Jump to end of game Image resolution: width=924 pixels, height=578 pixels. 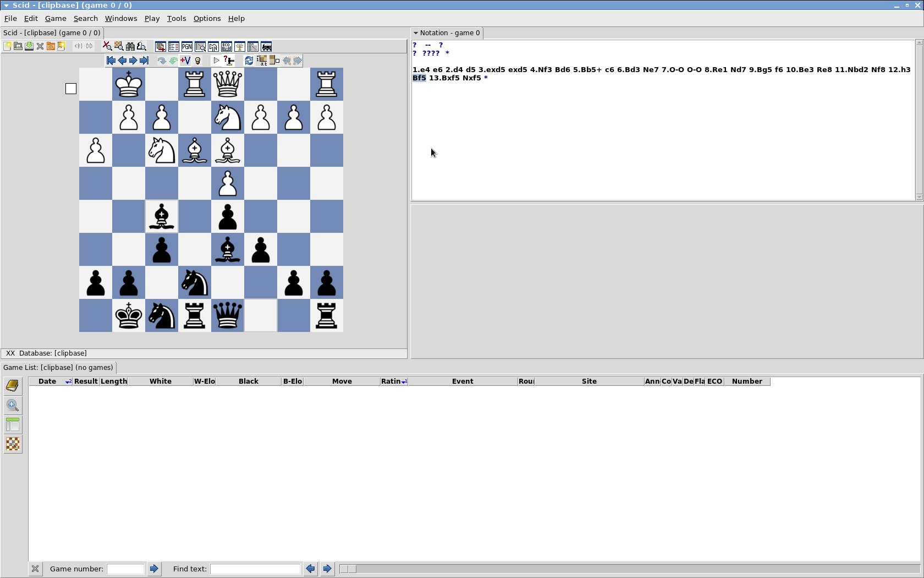pos(144,61)
